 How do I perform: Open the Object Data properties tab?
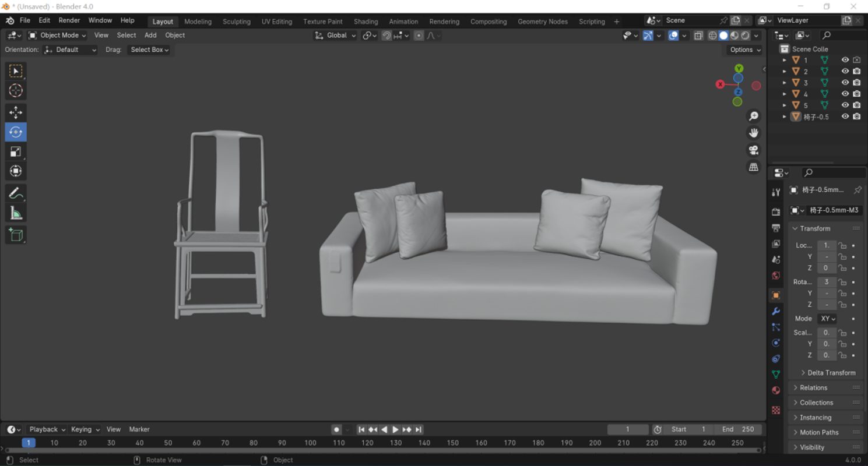[776, 375]
